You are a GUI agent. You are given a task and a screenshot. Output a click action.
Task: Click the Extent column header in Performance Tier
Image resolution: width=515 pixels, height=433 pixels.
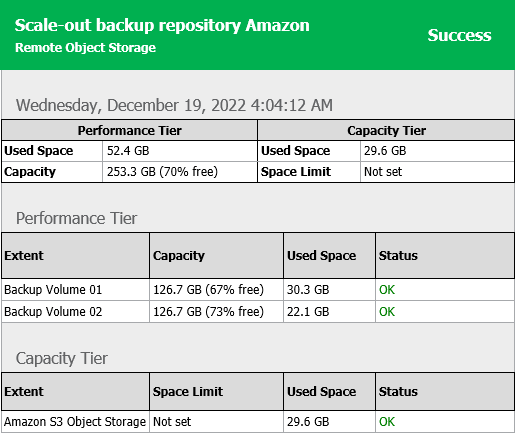pyautogui.click(x=75, y=256)
